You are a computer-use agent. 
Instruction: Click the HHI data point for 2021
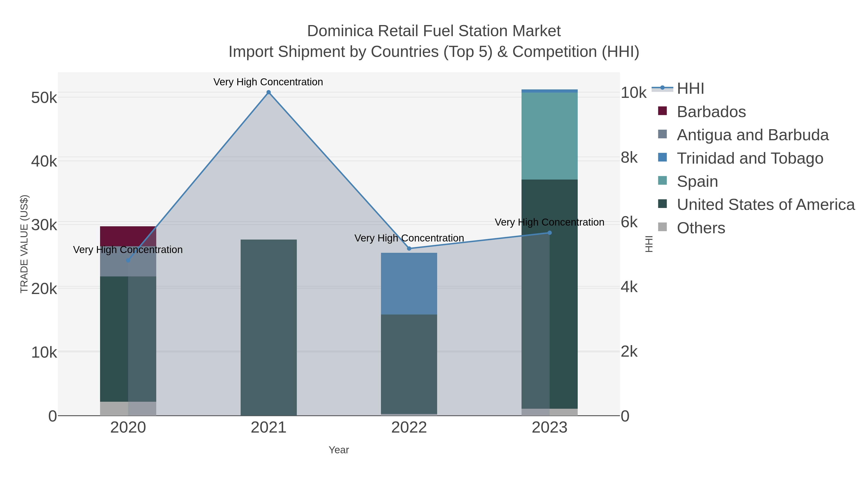pos(269,92)
